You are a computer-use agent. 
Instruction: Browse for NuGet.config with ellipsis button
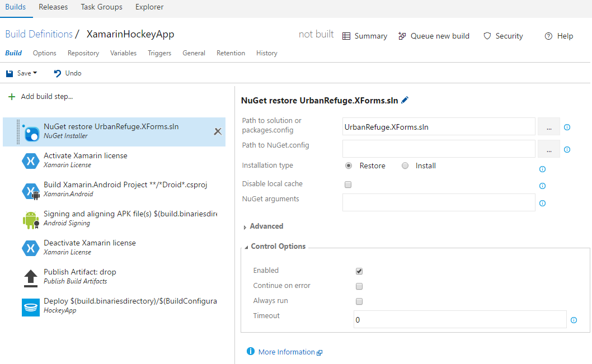pos(548,150)
